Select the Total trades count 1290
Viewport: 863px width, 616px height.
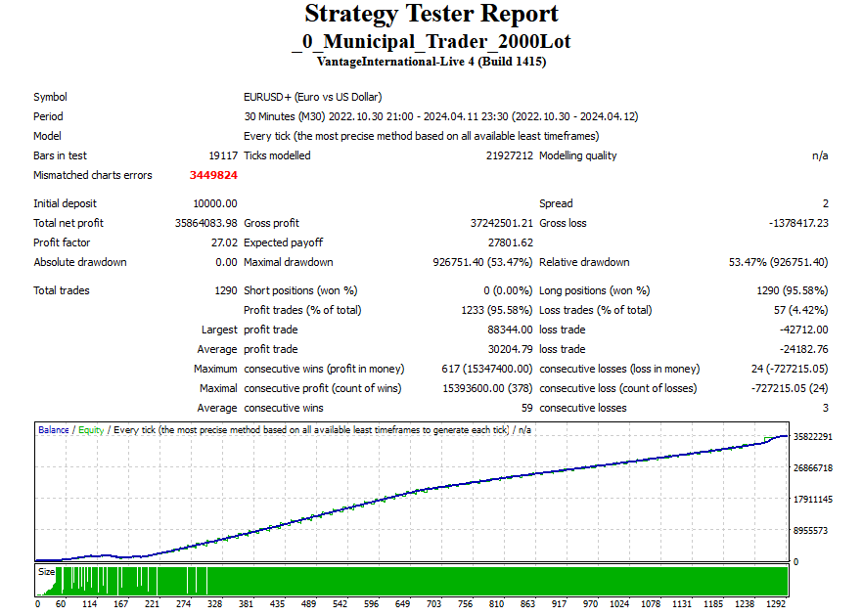(225, 290)
